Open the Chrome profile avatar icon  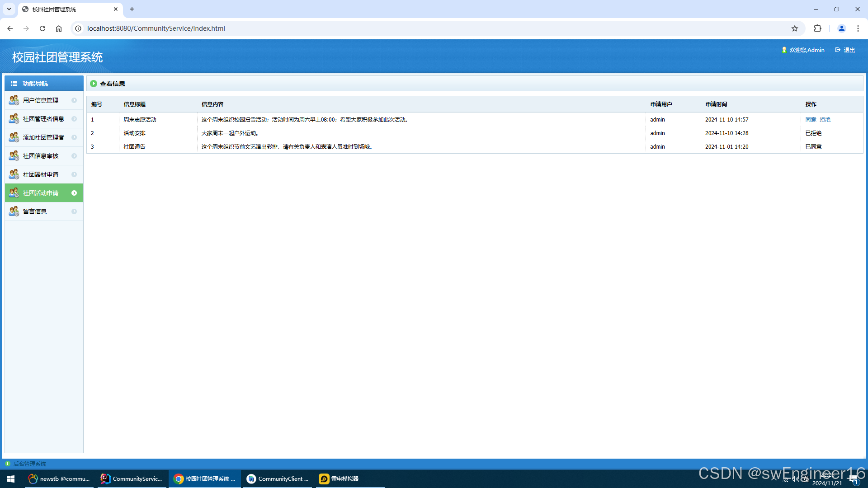(841, 28)
